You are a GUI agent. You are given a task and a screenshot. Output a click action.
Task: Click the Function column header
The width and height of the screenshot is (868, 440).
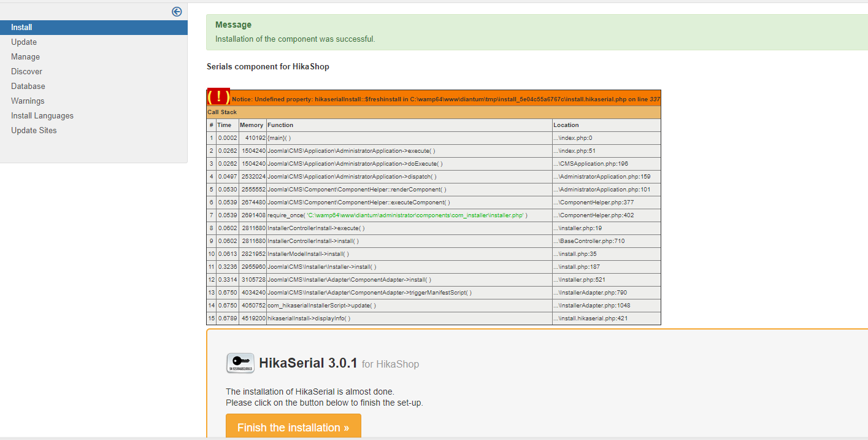point(409,125)
